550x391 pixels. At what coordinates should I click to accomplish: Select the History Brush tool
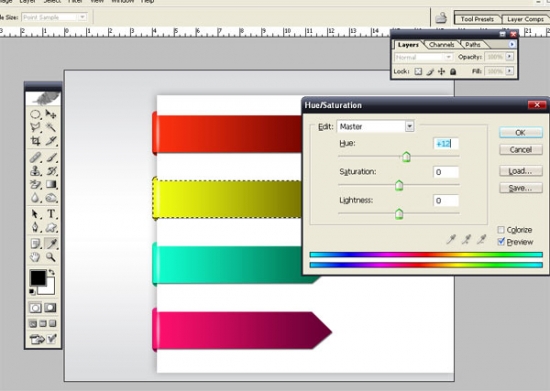coord(51,171)
